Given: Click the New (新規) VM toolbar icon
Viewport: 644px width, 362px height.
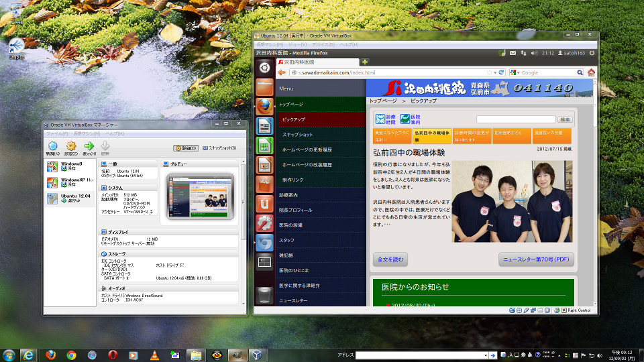Looking at the screenshot, I should [52, 146].
